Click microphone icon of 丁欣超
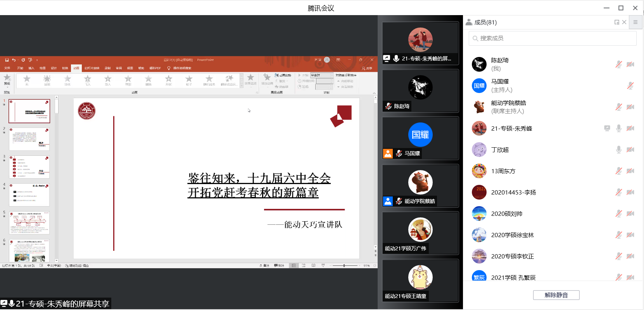Screen dimensions: 644x310 [x=619, y=150]
